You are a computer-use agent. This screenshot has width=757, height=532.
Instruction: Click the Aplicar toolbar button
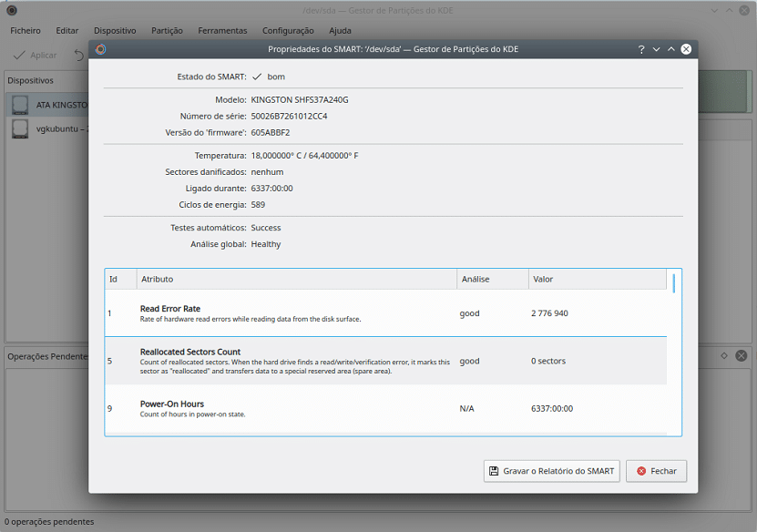[36, 55]
